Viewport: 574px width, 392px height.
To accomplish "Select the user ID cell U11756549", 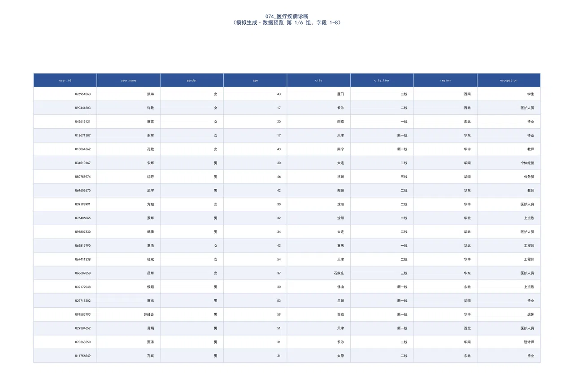I will tap(65, 356).
